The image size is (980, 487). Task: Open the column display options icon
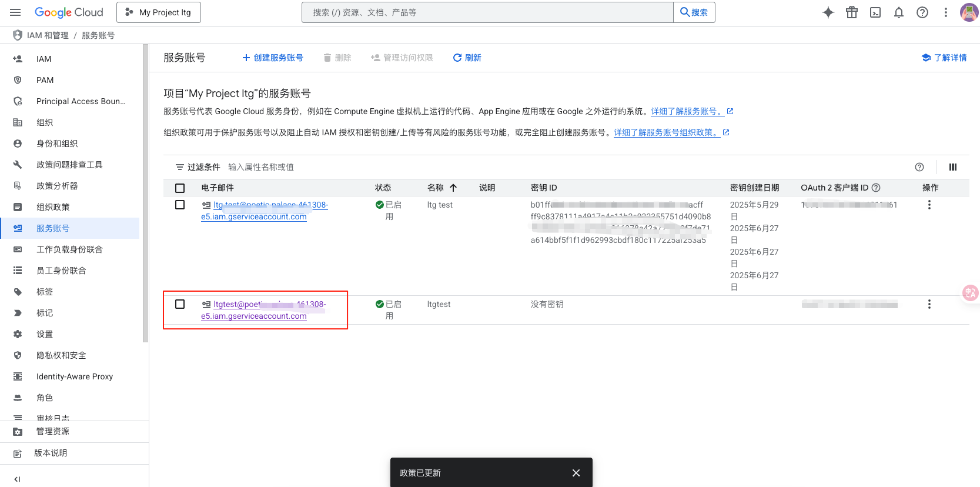(x=953, y=167)
